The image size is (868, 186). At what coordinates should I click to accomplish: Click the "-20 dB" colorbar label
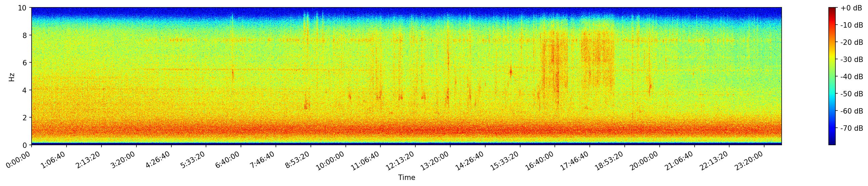(852, 42)
